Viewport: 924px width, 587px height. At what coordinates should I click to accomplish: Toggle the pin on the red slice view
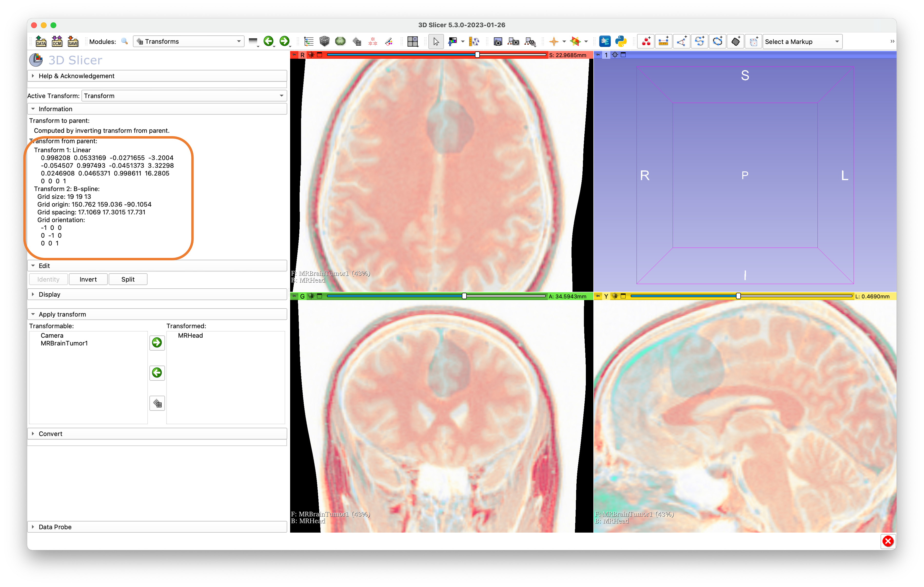coord(294,55)
